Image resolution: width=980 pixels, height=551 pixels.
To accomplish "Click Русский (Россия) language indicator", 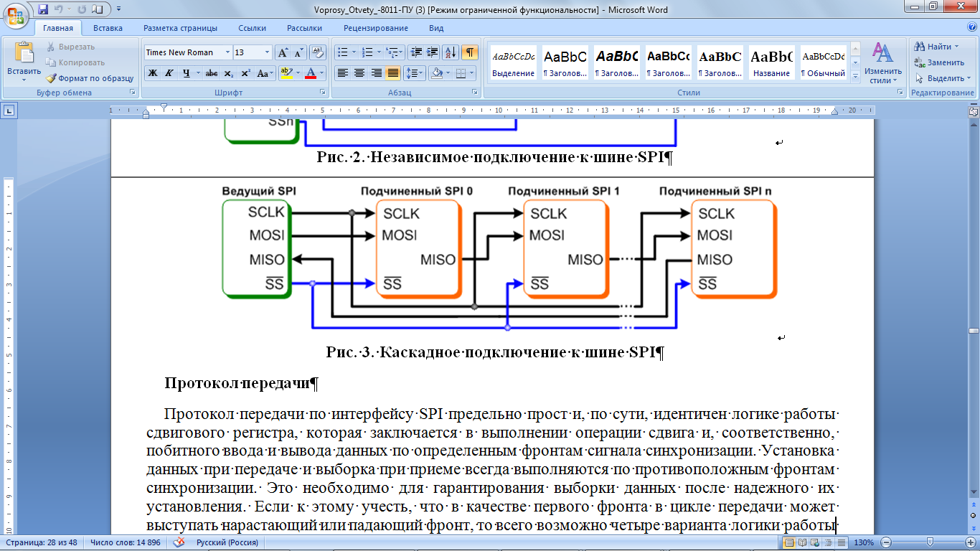I will click(x=229, y=542).
